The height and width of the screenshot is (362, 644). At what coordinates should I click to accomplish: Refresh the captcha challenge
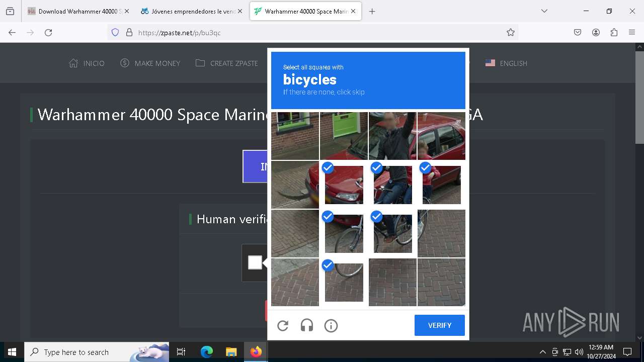[x=283, y=326]
